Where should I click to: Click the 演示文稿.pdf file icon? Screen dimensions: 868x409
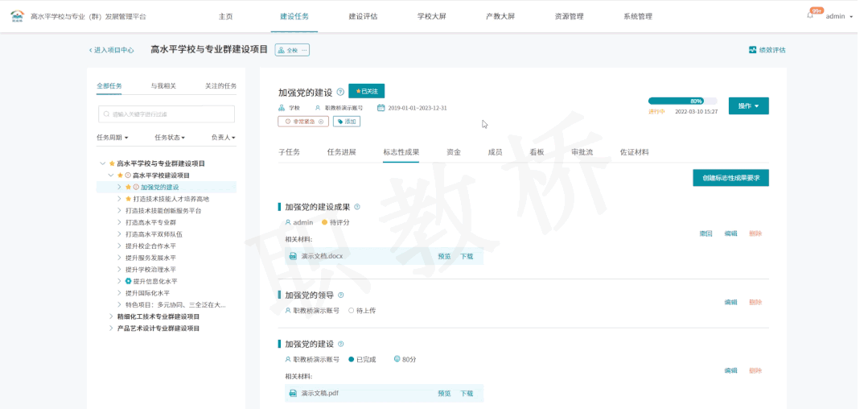[293, 393]
